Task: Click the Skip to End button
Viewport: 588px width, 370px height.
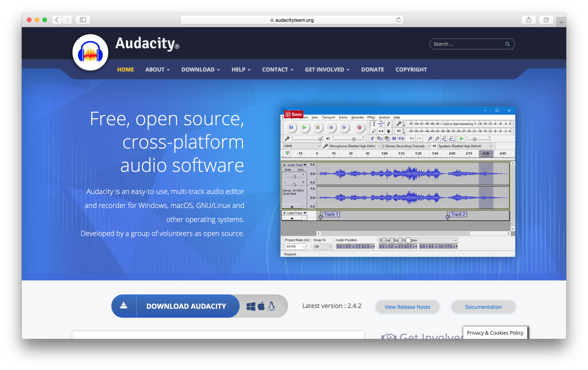Action: coord(344,128)
